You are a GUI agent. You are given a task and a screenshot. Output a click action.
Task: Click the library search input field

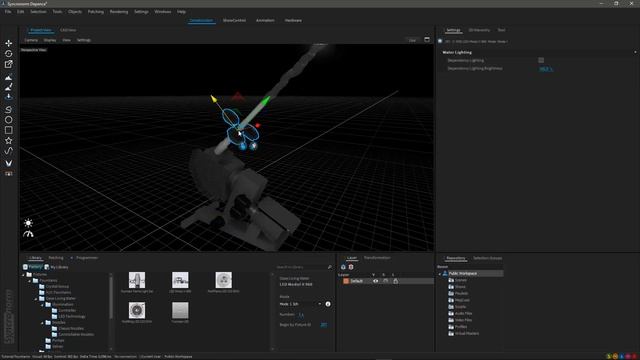301,267
